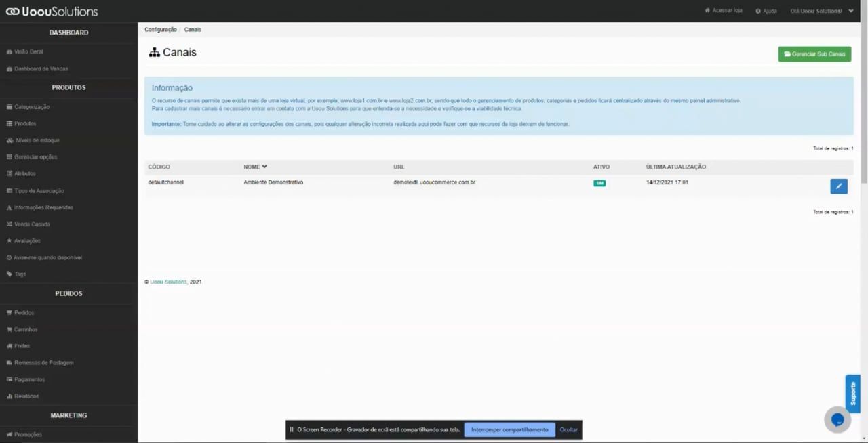Navigate to Configuração via the breadcrumb
Screen dimensions: 868x443
(160, 29)
